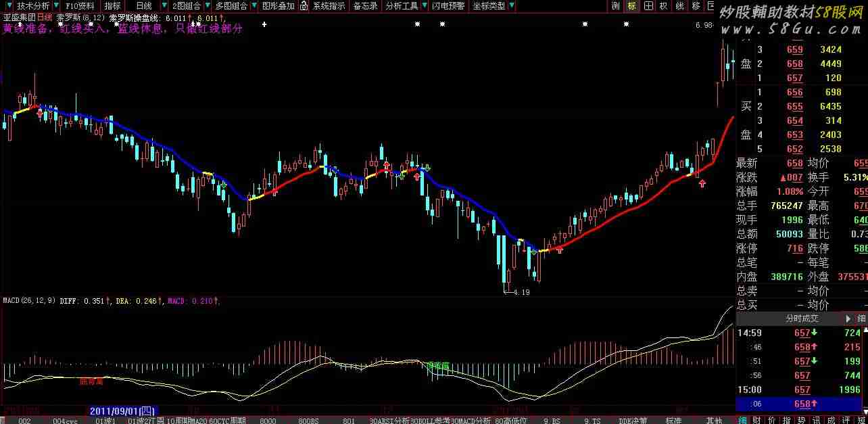Click the arrow beside 分时成交 header
The width and height of the screenshot is (868, 424).
[x=848, y=318]
